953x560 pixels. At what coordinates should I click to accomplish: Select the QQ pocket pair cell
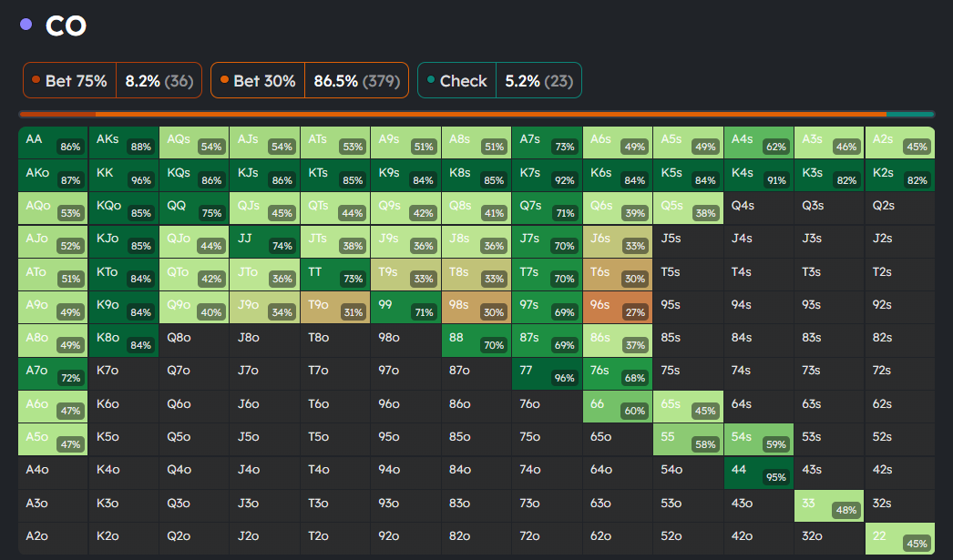pos(194,209)
